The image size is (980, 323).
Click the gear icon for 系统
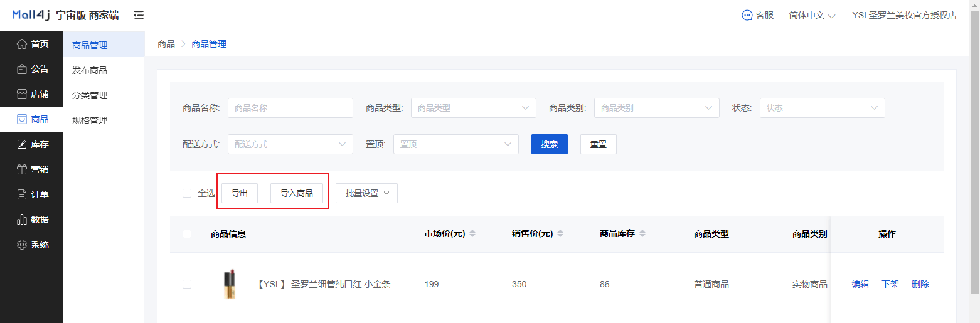pyautogui.click(x=22, y=245)
